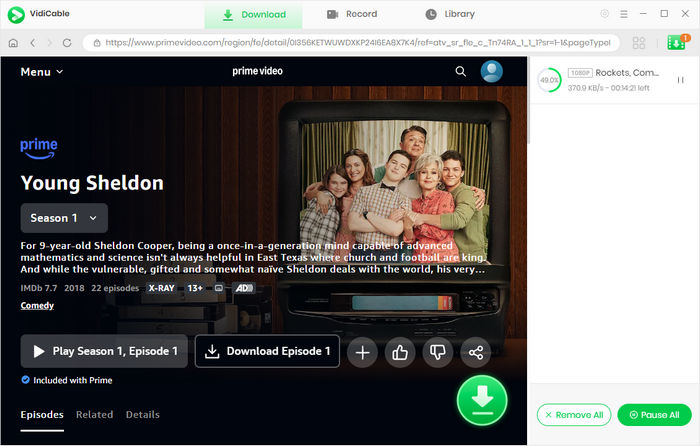Share Young Sheldon with the share icon
Screen dimensions: 700x446
475,353
